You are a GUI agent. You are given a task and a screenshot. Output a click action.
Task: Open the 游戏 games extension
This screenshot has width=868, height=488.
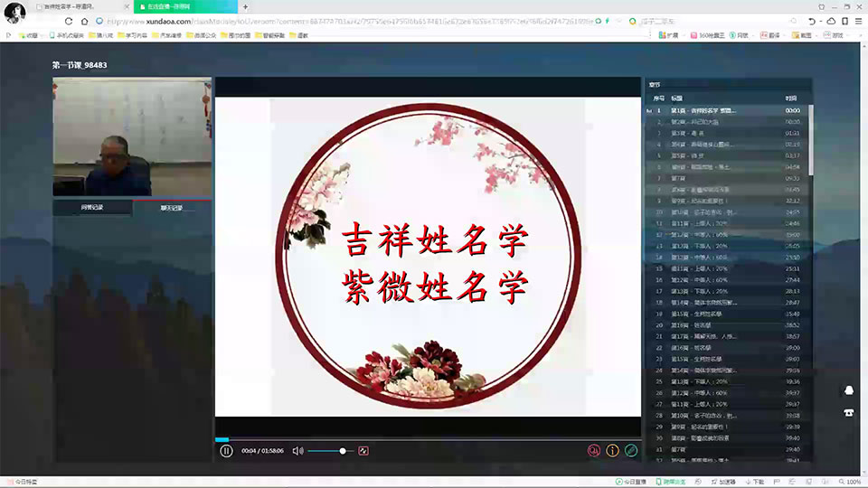pos(833,35)
